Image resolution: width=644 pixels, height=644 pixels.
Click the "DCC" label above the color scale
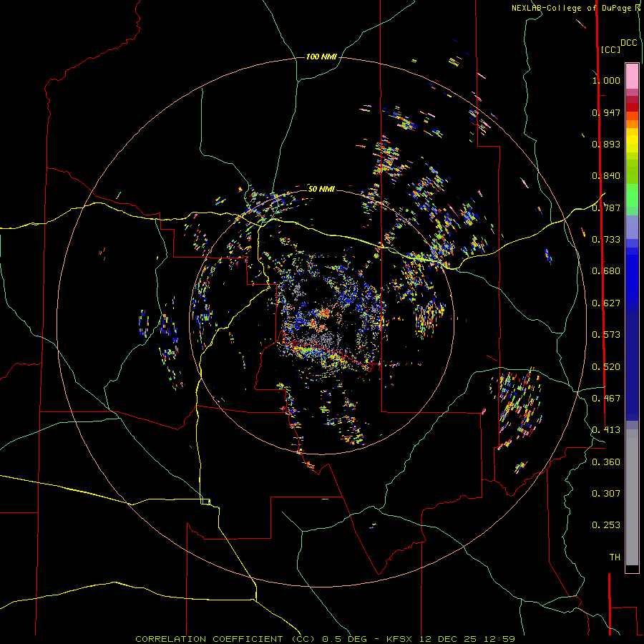click(x=628, y=43)
